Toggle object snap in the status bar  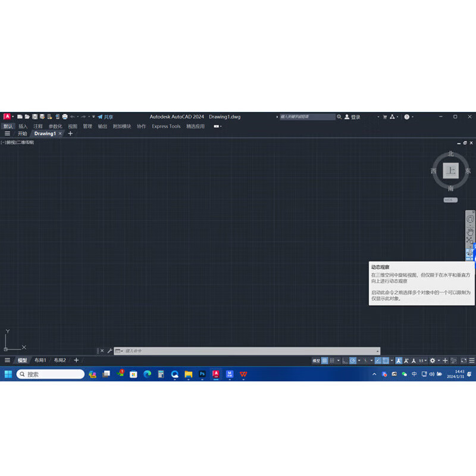(x=385, y=361)
